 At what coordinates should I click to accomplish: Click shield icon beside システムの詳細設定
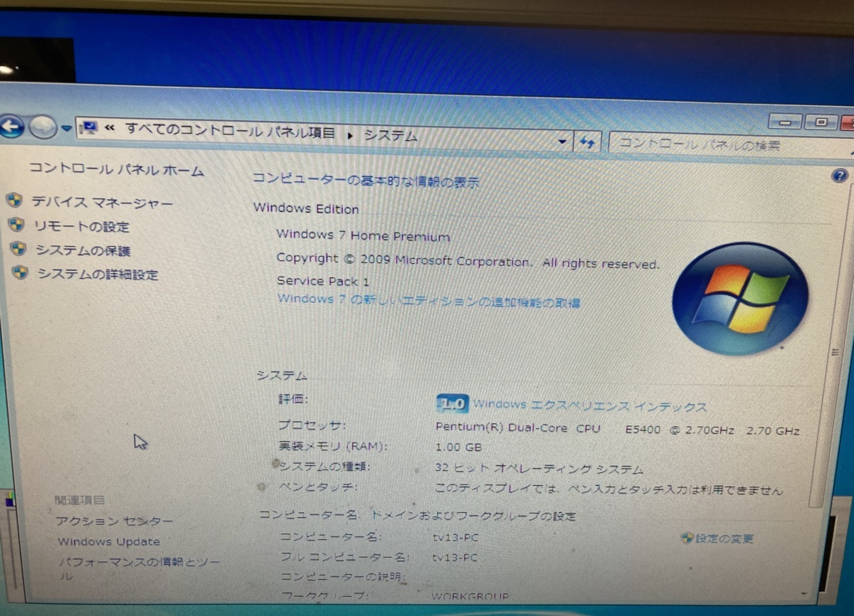[x=21, y=272]
